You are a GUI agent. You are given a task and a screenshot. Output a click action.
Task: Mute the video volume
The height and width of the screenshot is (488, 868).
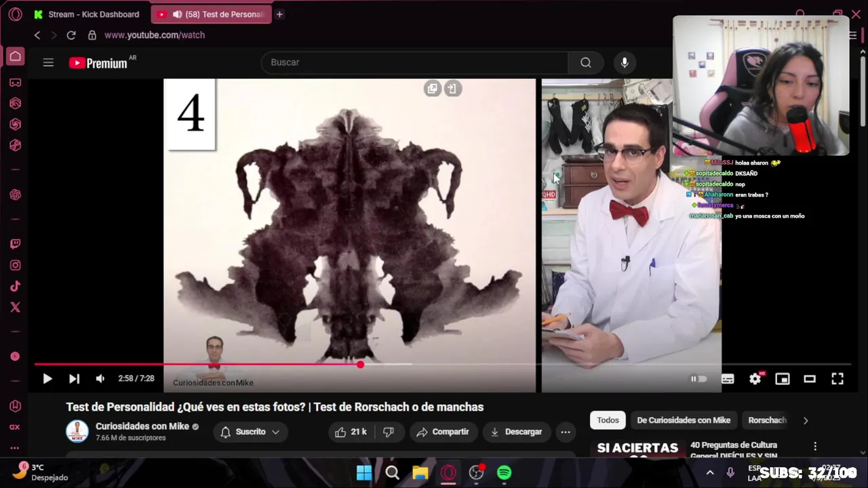pos(100,379)
